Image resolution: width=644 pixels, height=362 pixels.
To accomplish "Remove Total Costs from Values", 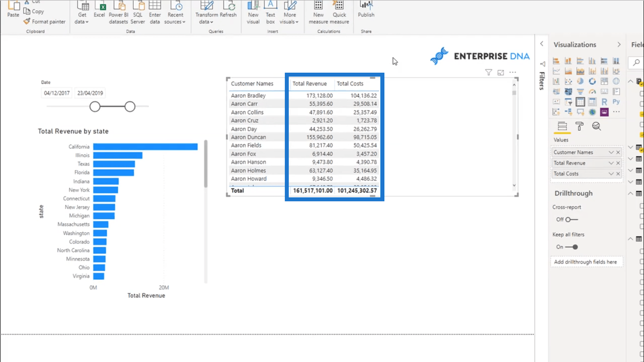I will click(618, 174).
